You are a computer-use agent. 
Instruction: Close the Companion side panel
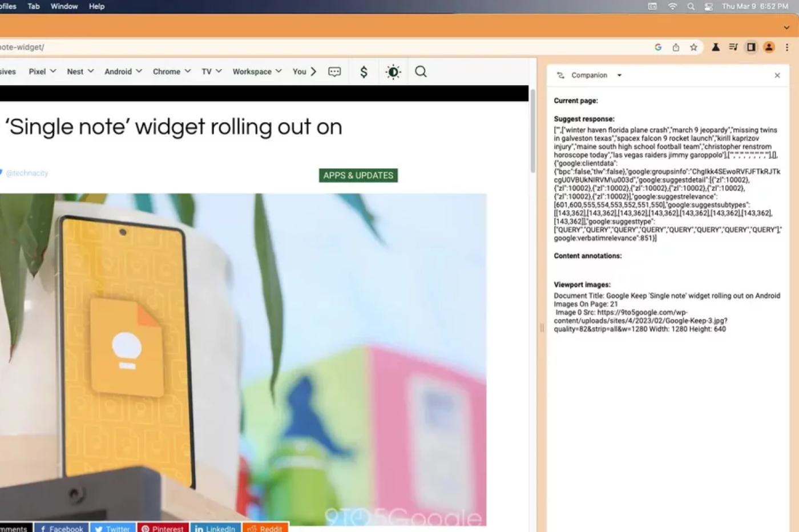pyautogui.click(x=777, y=75)
